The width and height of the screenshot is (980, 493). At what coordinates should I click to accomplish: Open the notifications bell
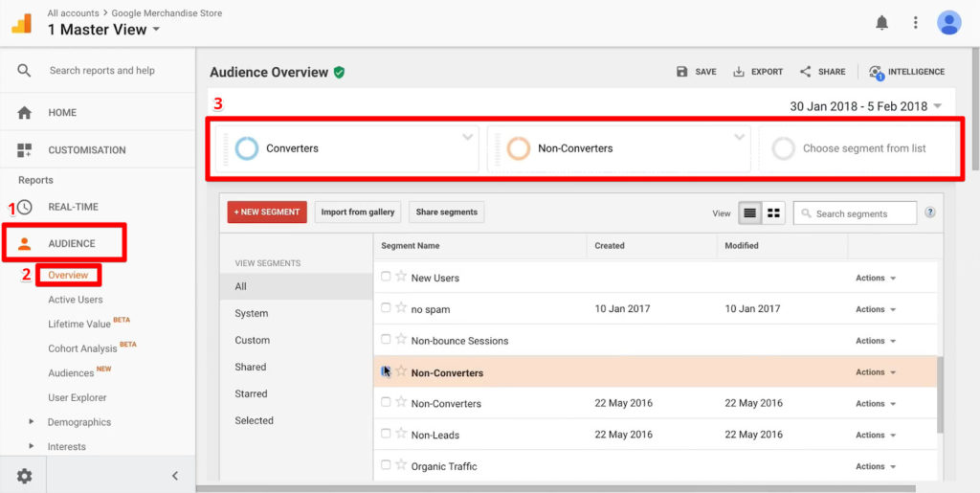click(881, 23)
